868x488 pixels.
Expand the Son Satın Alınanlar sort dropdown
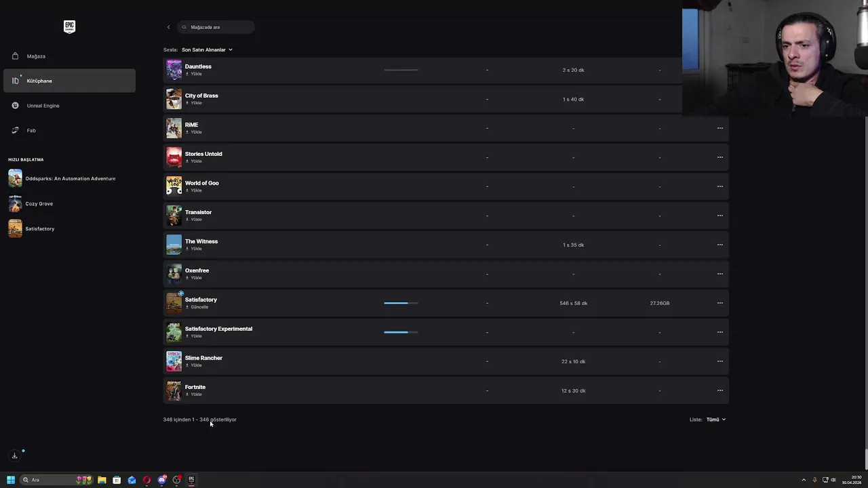coord(207,49)
